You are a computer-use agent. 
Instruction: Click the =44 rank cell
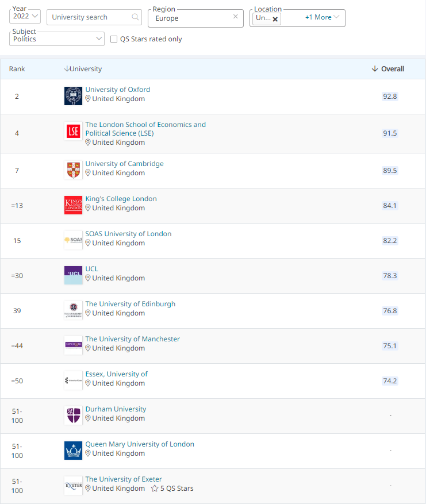click(x=17, y=345)
